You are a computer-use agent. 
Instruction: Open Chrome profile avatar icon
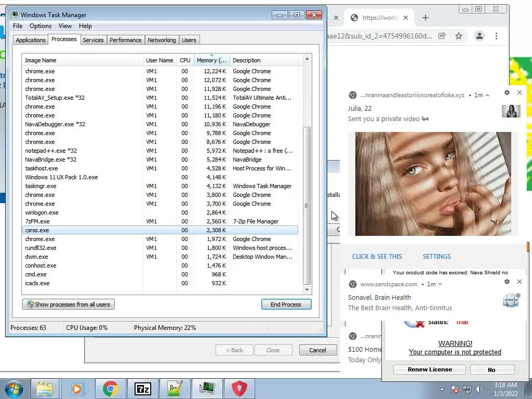click(x=480, y=36)
